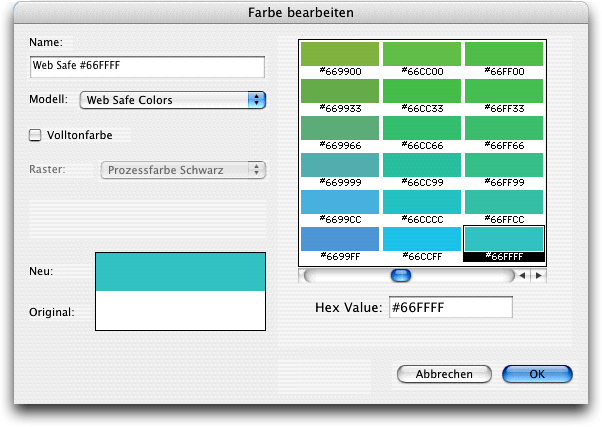Click the Name input field
This screenshot has width=602, height=427.
pyautogui.click(x=147, y=67)
